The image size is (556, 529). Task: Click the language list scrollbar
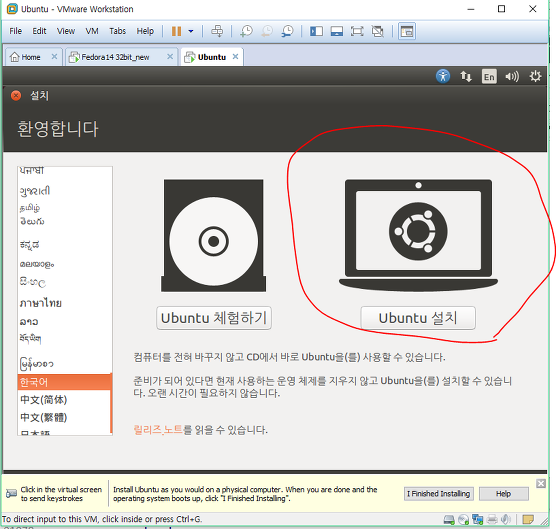[x=111, y=403]
